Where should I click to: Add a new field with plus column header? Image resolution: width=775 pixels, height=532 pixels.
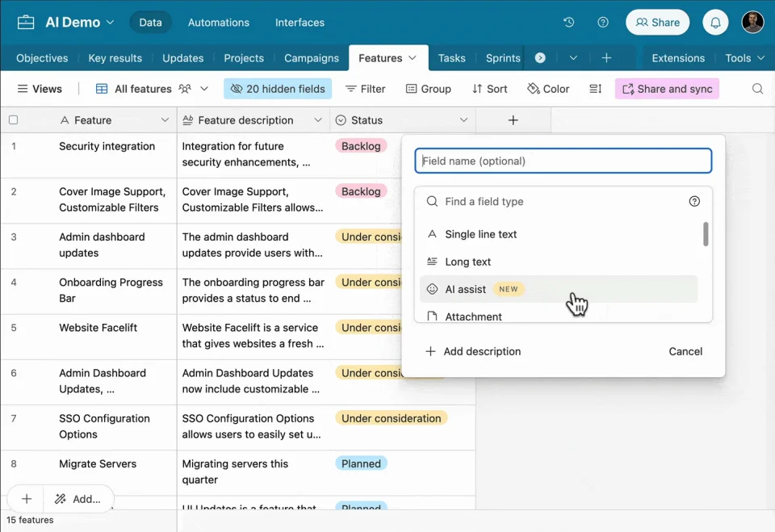pyautogui.click(x=513, y=120)
